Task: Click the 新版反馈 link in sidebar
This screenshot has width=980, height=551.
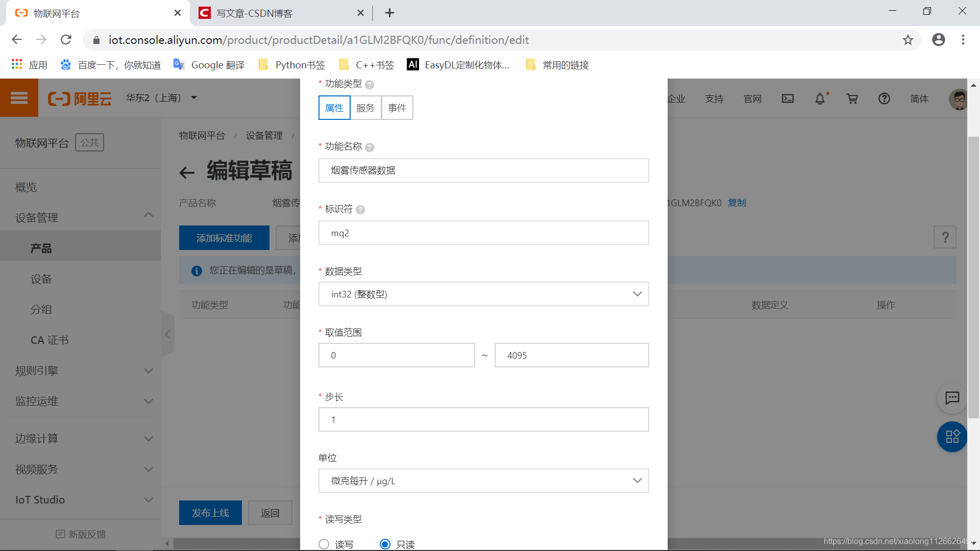Action: click(x=81, y=534)
